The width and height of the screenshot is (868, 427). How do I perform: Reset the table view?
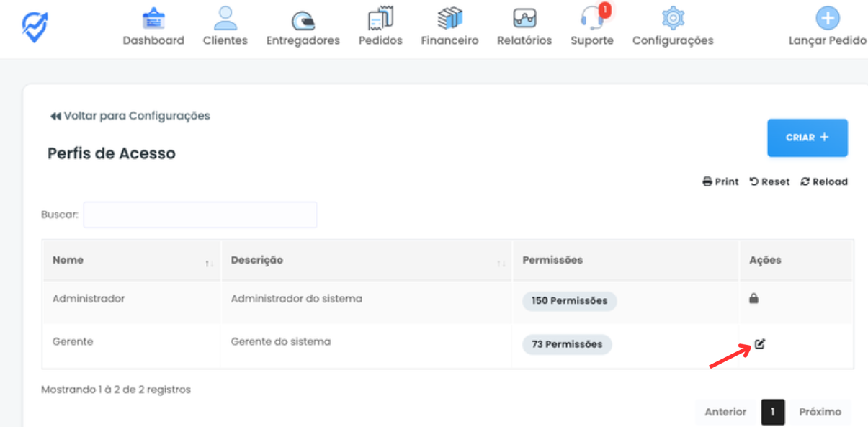pos(769,181)
